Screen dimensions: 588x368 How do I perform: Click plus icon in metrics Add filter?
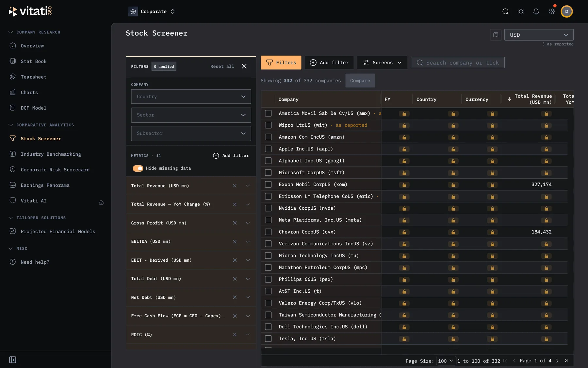216,156
